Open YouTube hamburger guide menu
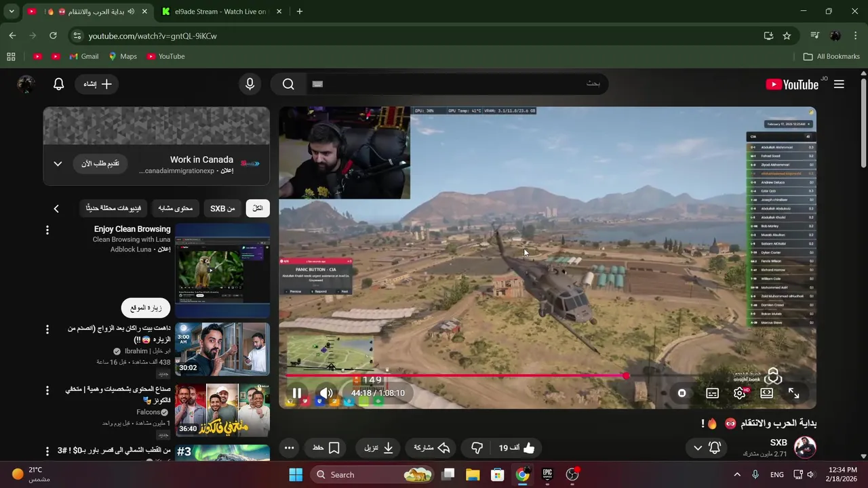The width and height of the screenshot is (868, 488). [x=839, y=84]
